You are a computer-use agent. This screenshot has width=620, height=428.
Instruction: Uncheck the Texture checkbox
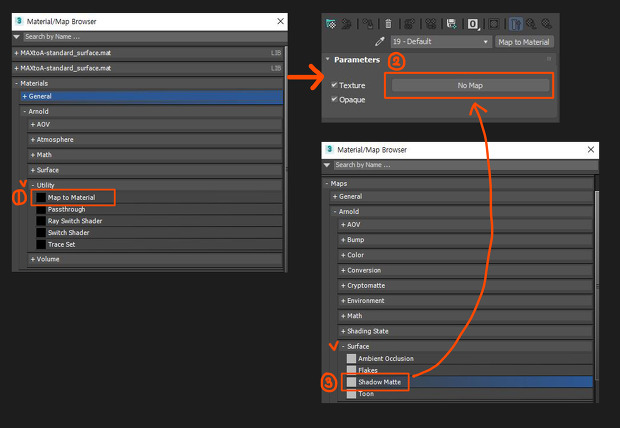[334, 86]
